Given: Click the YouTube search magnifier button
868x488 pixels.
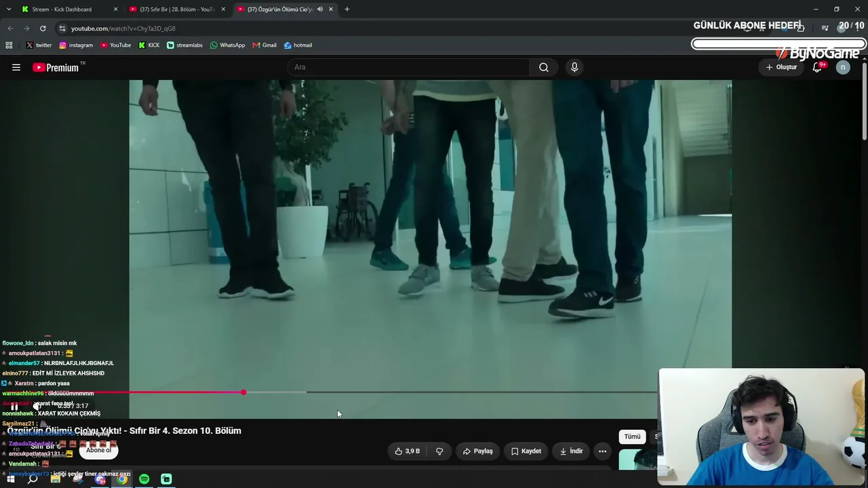Looking at the screenshot, I should coord(544,67).
